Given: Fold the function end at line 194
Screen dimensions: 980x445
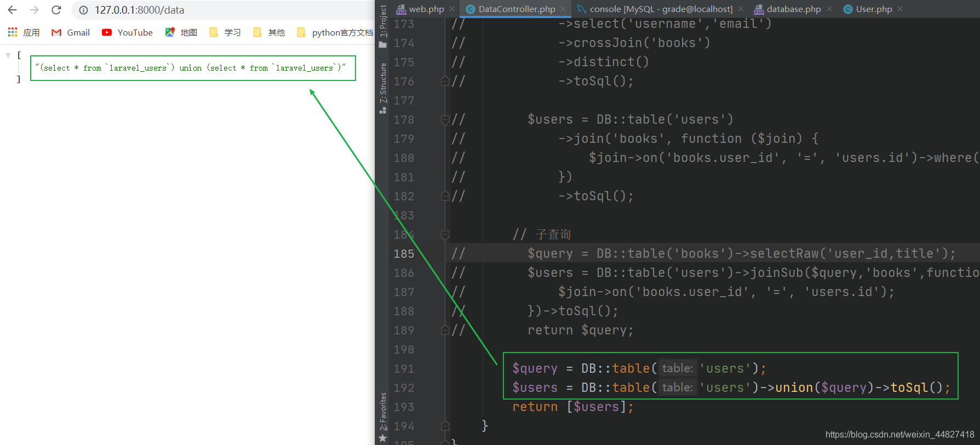Looking at the screenshot, I should click(x=445, y=426).
